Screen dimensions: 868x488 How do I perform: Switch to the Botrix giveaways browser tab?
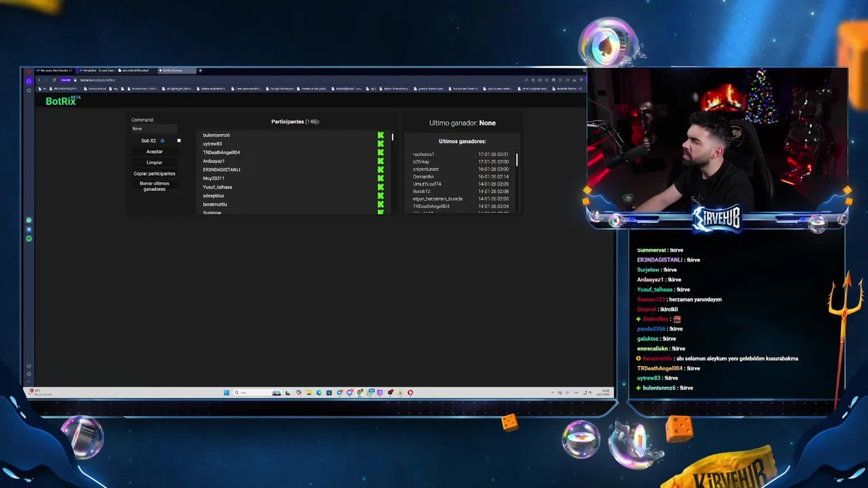[176, 70]
